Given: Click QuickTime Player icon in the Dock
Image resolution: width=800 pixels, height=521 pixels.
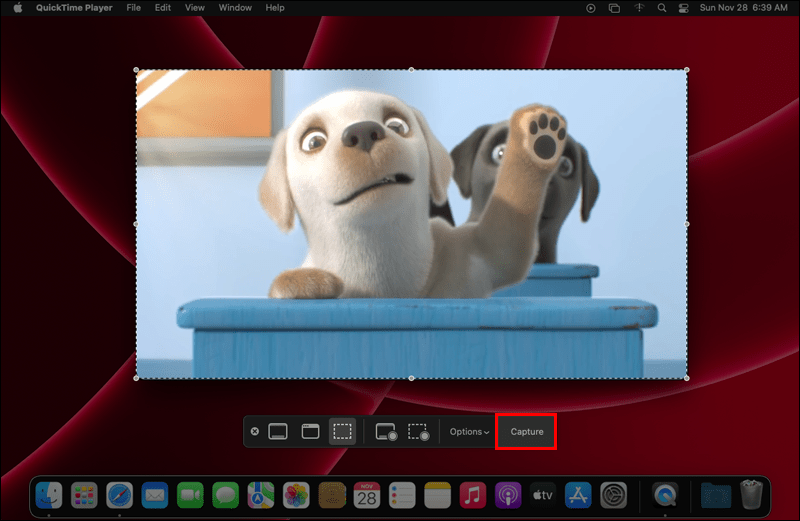Looking at the screenshot, I should (665, 495).
